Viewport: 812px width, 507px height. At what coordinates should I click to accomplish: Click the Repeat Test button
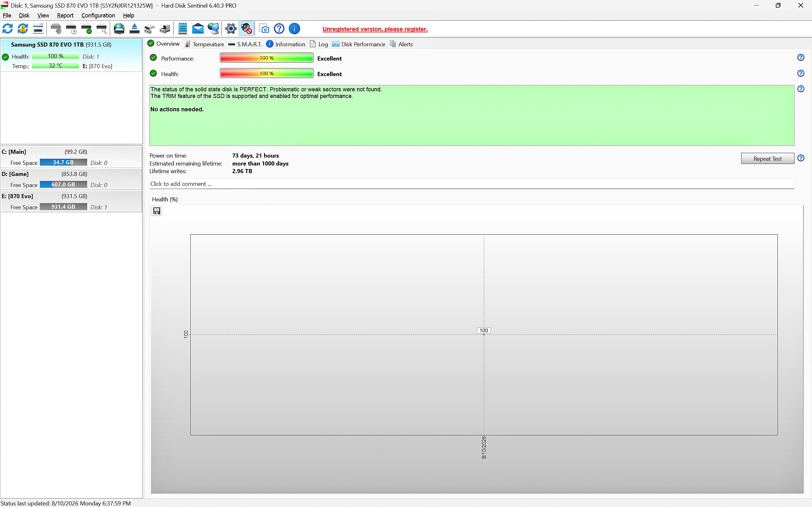pyautogui.click(x=767, y=159)
